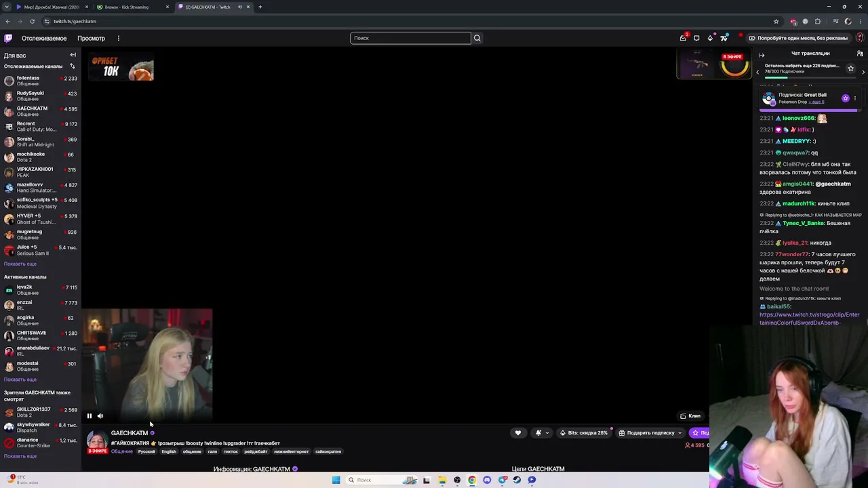Image resolution: width=868 pixels, height=488 pixels.
Task: Open the follentass channel in sidebar
Action: [41, 81]
